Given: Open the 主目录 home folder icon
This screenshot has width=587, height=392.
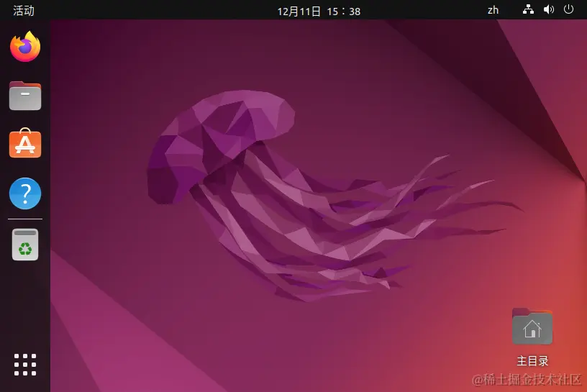Looking at the screenshot, I should (532, 327).
